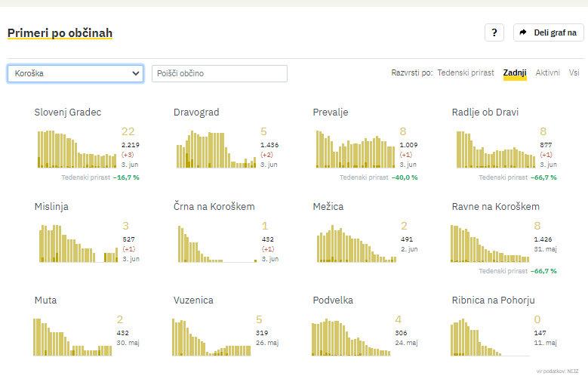Viewport: 588px width, 376px height.
Task: Click the Vuzenica municipality chart
Action: click(x=211, y=337)
